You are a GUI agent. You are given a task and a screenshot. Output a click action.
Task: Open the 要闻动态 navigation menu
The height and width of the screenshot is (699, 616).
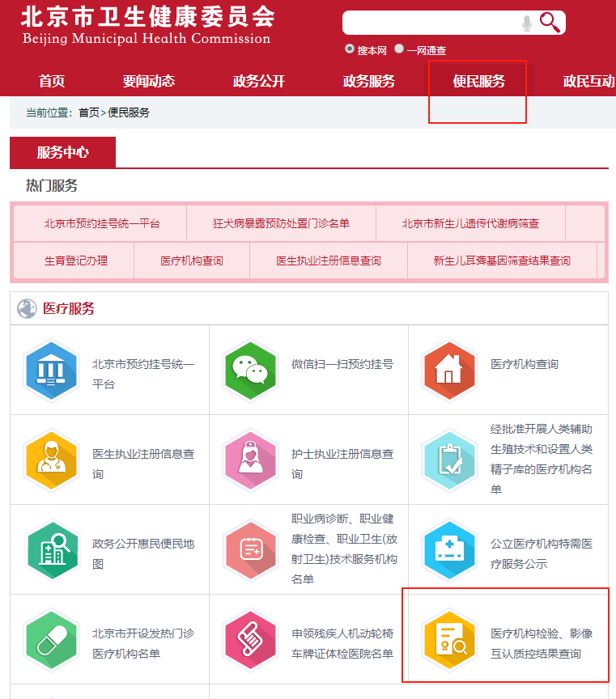149,81
